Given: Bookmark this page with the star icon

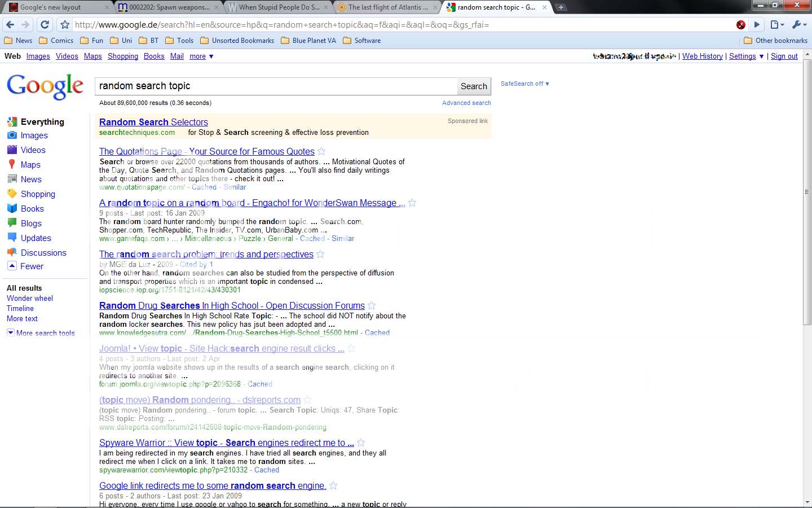Looking at the screenshot, I should click(65, 24).
